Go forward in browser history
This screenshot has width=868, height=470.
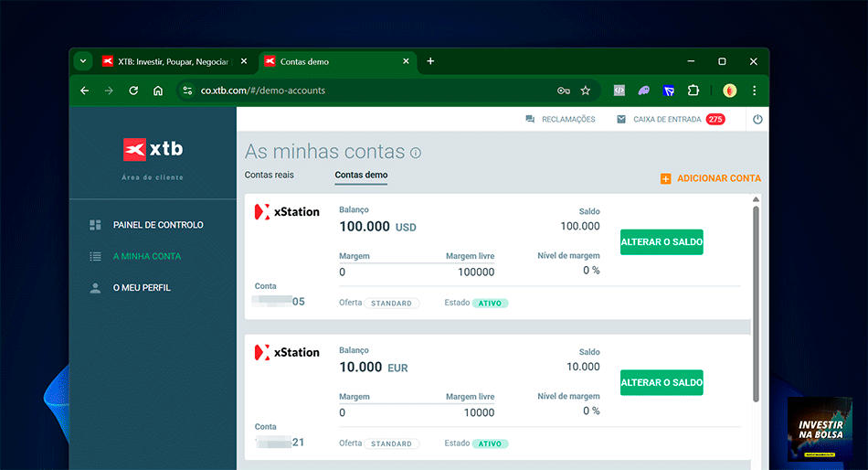pyautogui.click(x=109, y=91)
